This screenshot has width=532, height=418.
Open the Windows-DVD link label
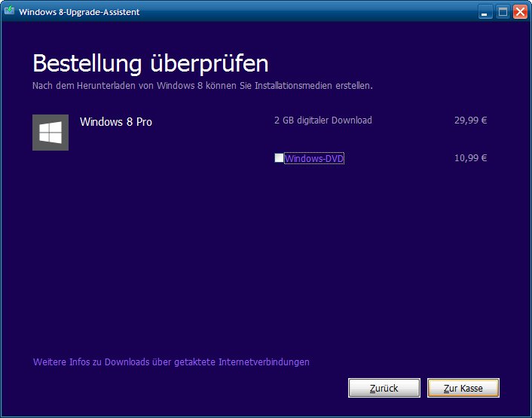(313, 158)
